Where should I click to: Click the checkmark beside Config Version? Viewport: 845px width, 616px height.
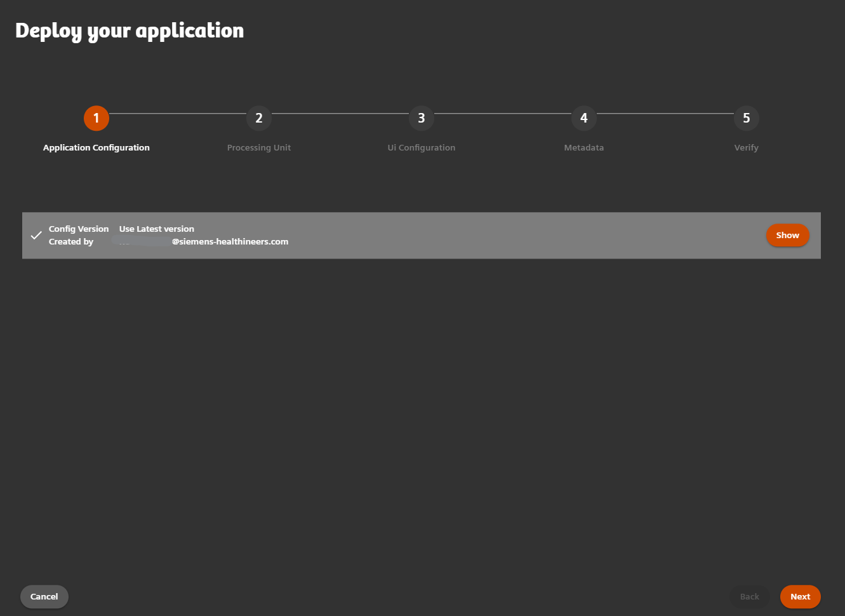click(36, 235)
